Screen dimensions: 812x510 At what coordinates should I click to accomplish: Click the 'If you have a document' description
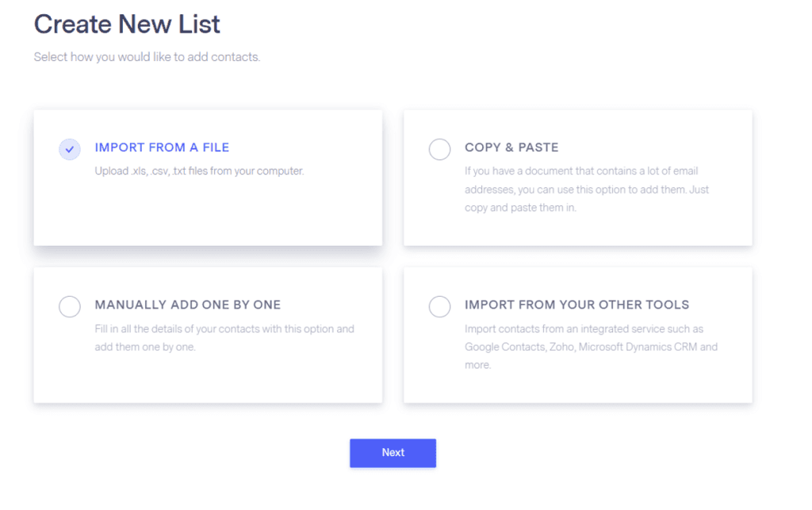(581, 171)
